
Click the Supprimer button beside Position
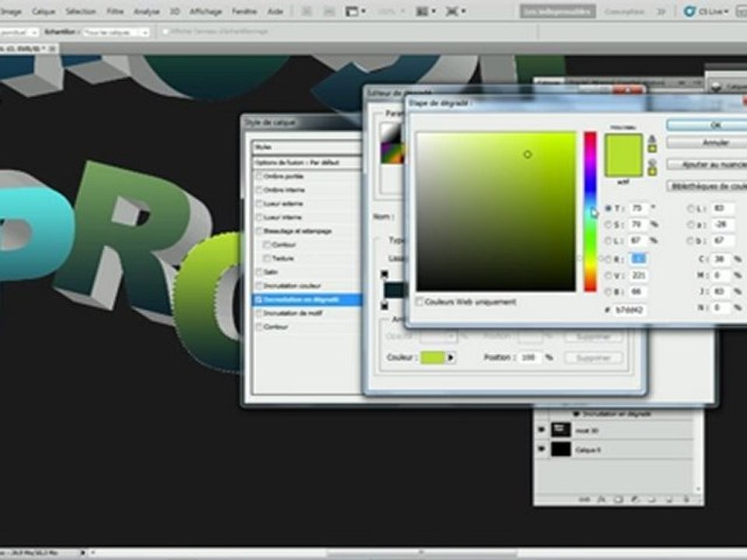click(594, 358)
